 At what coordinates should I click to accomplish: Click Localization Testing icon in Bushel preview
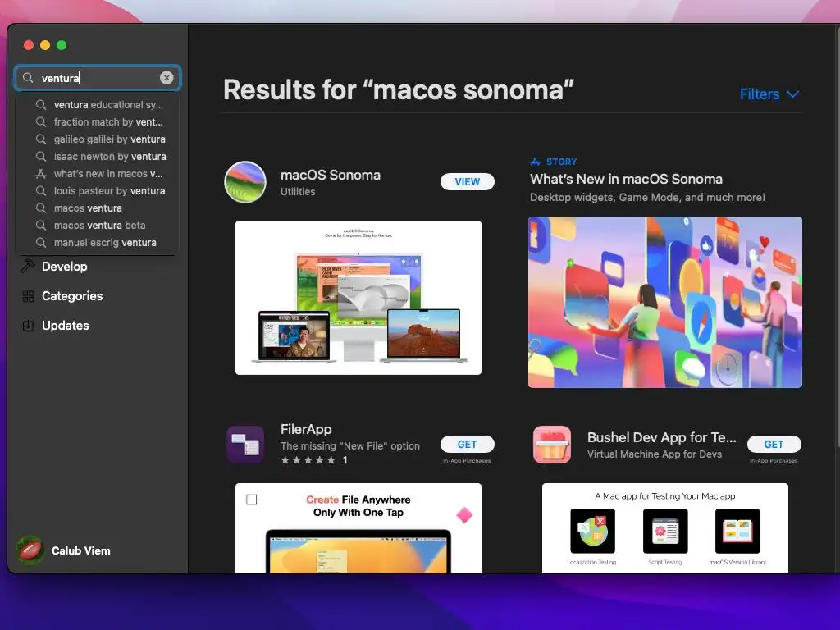coord(592,531)
